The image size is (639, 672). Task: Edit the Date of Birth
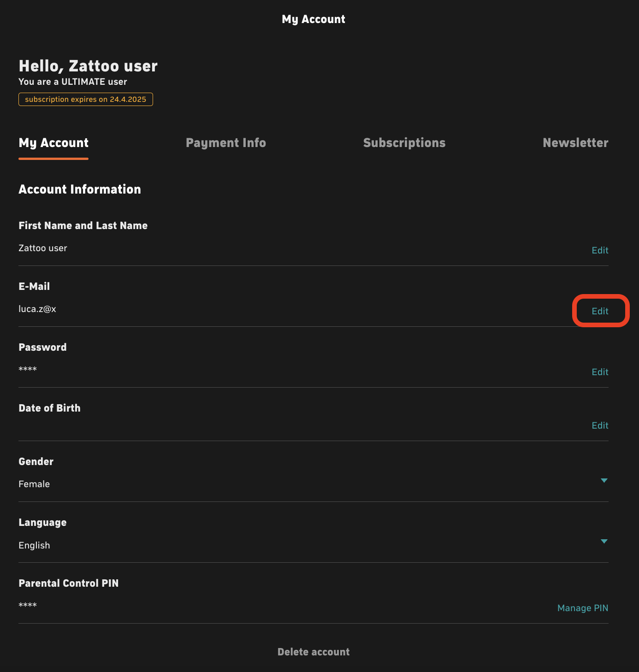click(600, 425)
